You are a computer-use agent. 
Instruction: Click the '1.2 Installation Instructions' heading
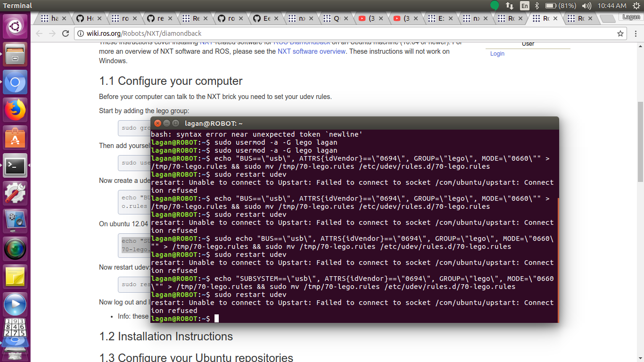pos(166,337)
